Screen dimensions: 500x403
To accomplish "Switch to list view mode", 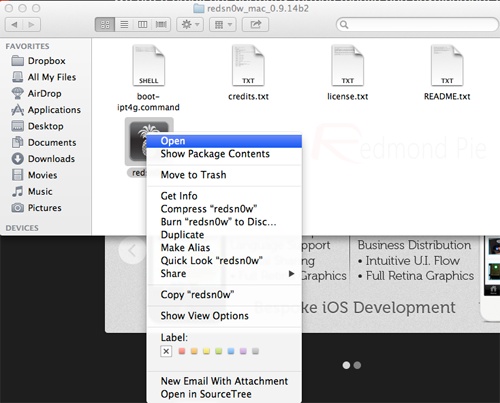I will [x=124, y=25].
